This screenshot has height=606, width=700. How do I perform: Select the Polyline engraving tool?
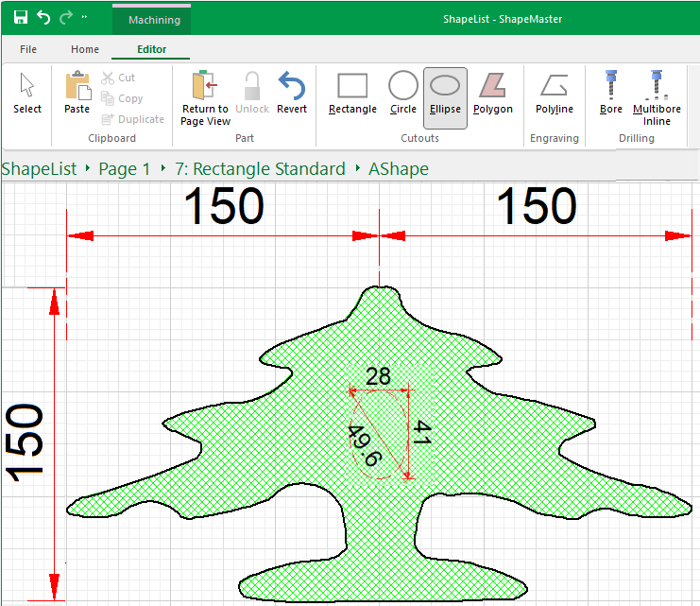click(554, 95)
